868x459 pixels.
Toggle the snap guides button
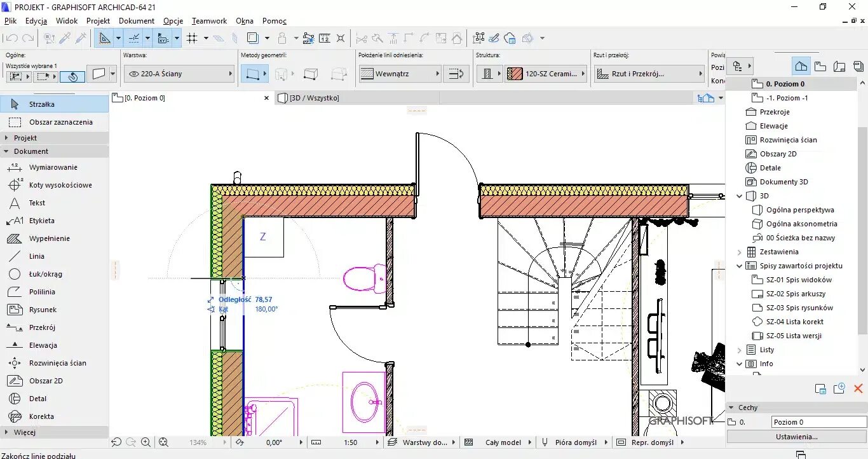(x=134, y=38)
